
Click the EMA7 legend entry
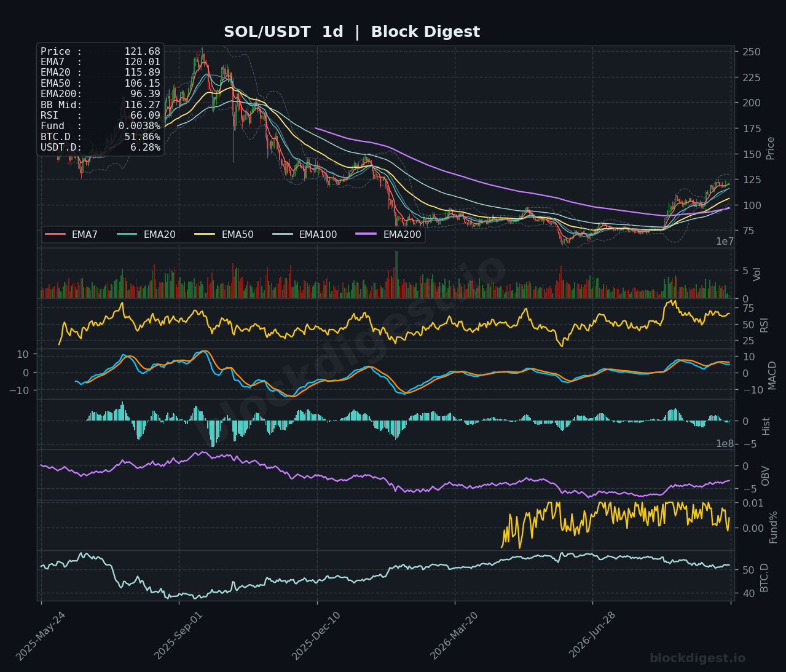coord(72,234)
